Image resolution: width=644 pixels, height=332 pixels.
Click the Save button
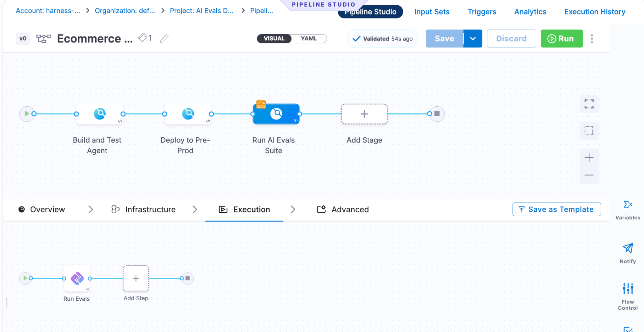click(444, 39)
